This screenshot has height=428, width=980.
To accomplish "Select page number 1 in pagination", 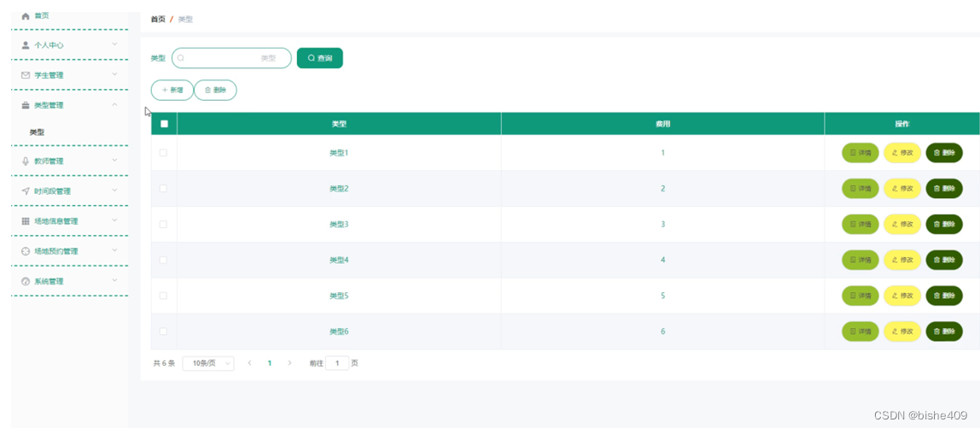I will (x=270, y=363).
